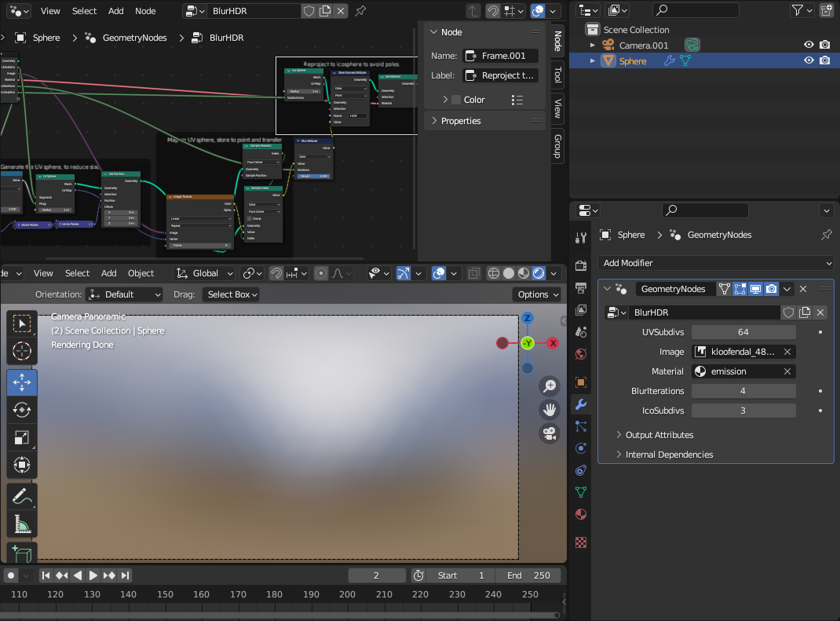Disable Sphere render camera toggle in outliner
This screenshot has width=840, height=621.
click(824, 61)
